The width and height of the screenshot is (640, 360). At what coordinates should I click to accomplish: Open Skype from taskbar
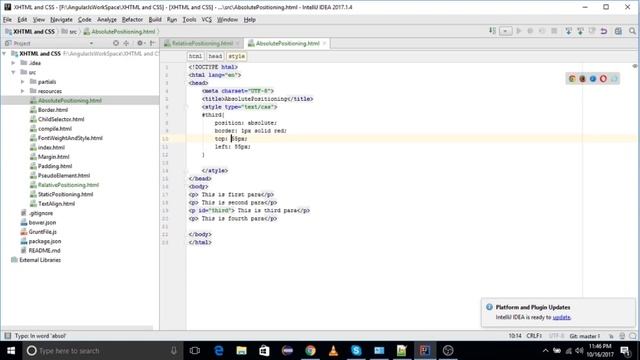(356, 351)
